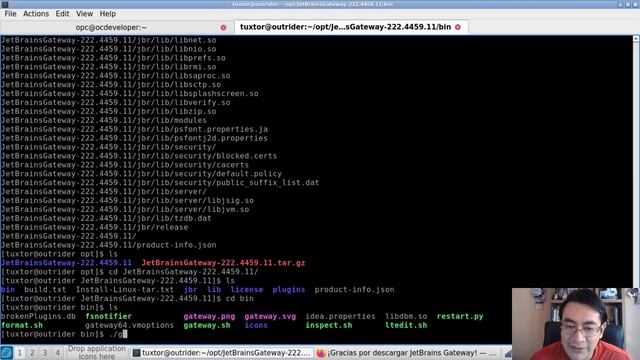The width and height of the screenshot is (640, 360).
Task: Open the Firefox 'Gracias por descargar' taskbar entry
Action: click(x=407, y=353)
